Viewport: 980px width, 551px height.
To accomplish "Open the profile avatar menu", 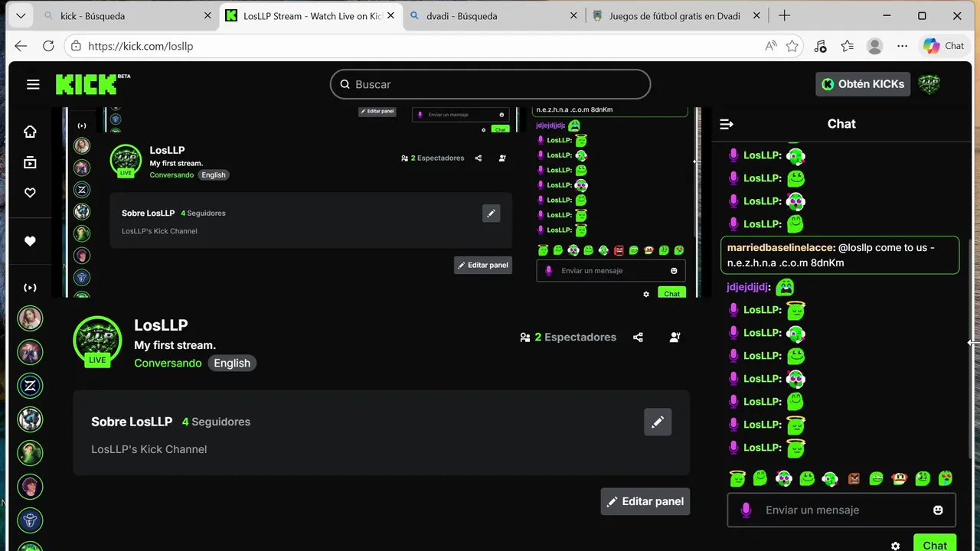I will [929, 84].
